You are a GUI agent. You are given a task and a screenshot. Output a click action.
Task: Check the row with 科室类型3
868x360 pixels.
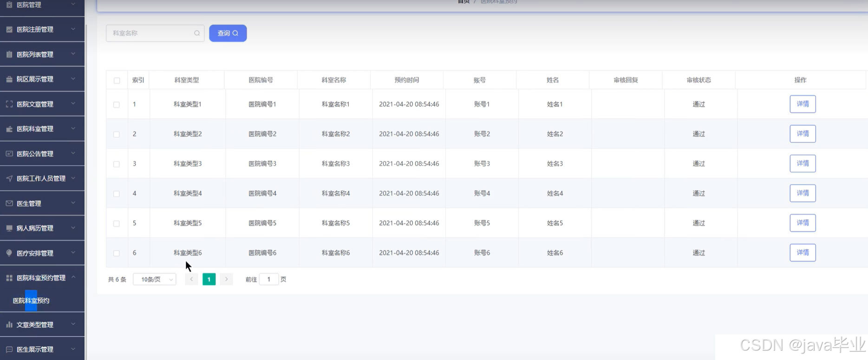117,164
